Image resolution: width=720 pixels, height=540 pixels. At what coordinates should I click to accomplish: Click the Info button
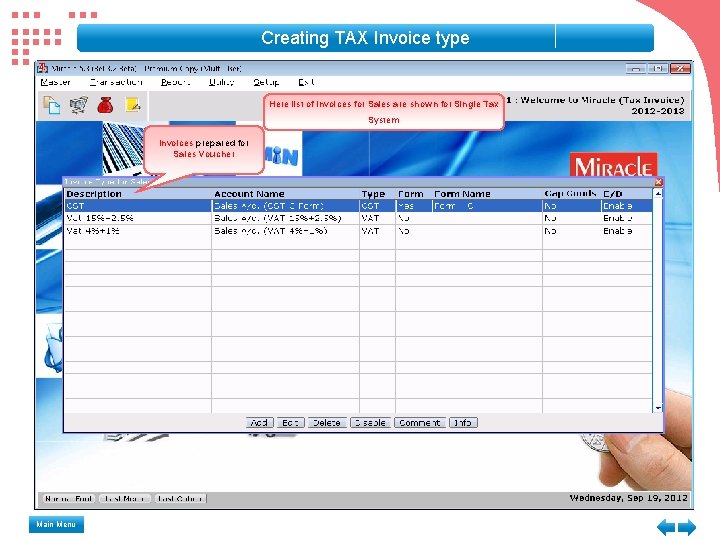coord(463,422)
